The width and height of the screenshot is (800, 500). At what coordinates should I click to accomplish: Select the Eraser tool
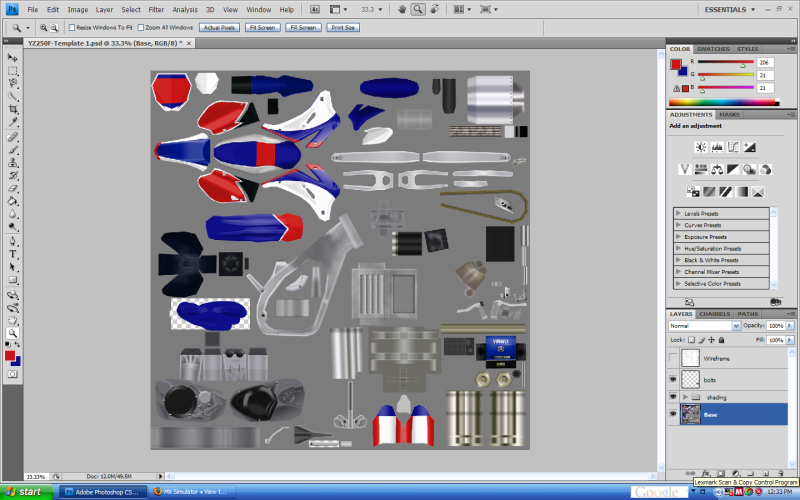(x=12, y=188)
